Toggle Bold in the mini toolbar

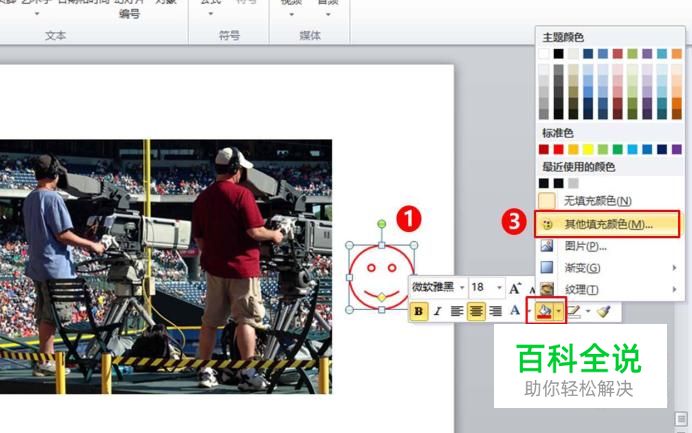coord(418,311)
